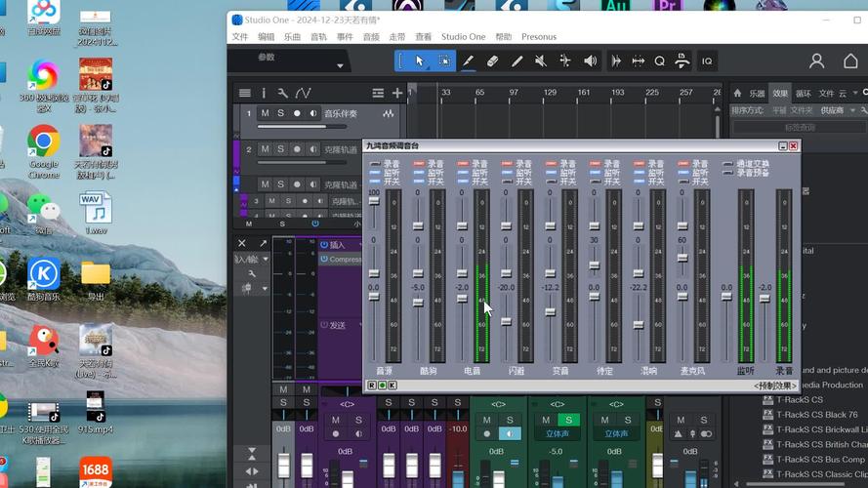This screenshot has width=868, height=488.
Task: Mute track 1 音乐伴奏
Action: coord(266,113)
